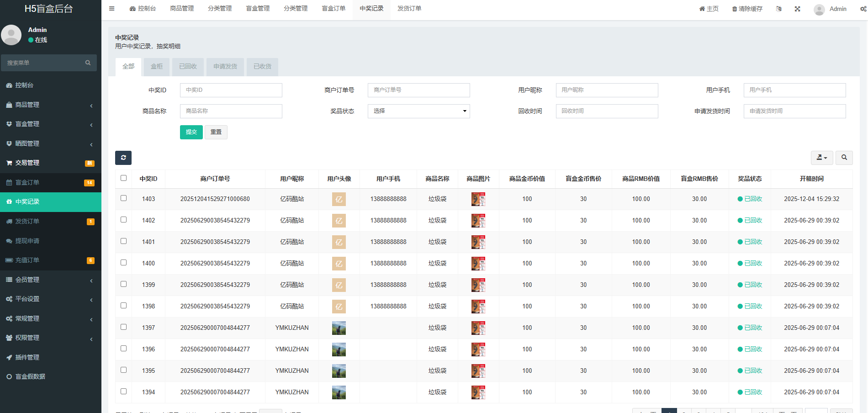Click the 提交 submit button
The height and width of the screenshot is (413, 868).
[x=191, y=132]
